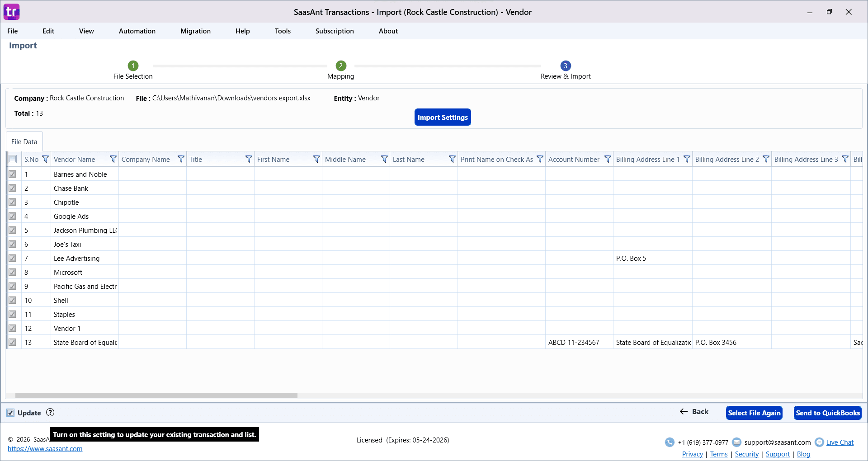Image resolution: width=868 pixels, height=461 pixels.
Task: Open the Migration menu
Action: (x=195, y=31)
